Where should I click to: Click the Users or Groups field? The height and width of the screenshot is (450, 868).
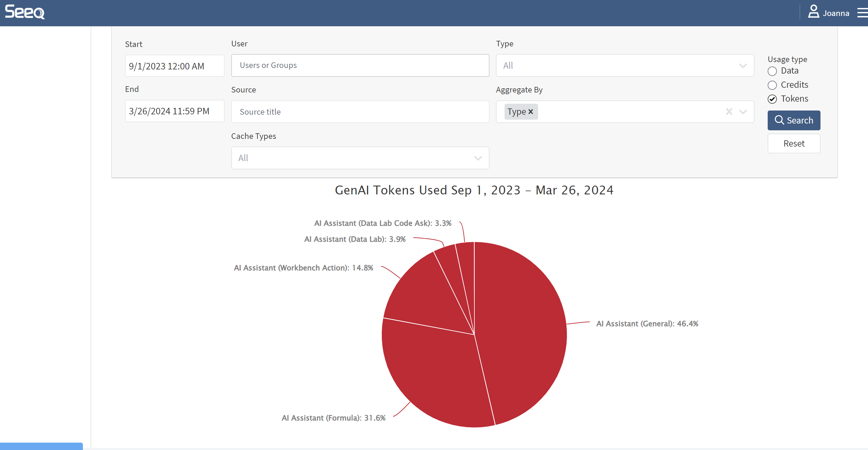(360, 65)
